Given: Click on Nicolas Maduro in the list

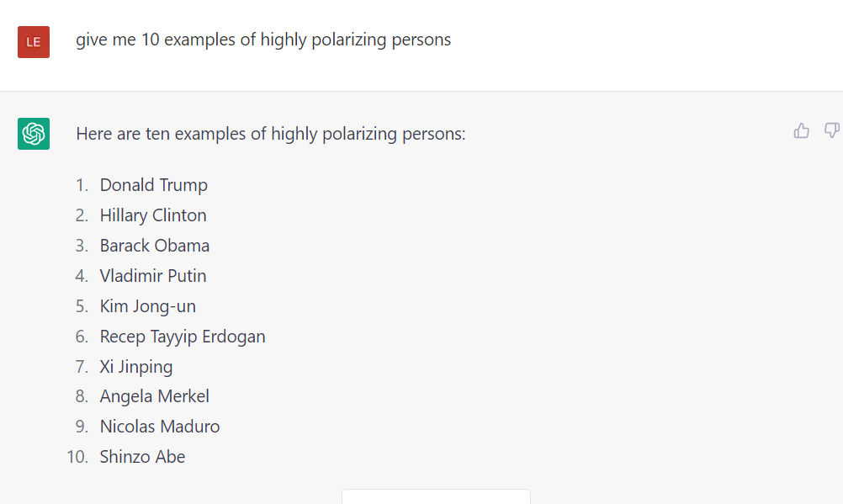Looking at the screenshot, I should (x=160, y=427).
